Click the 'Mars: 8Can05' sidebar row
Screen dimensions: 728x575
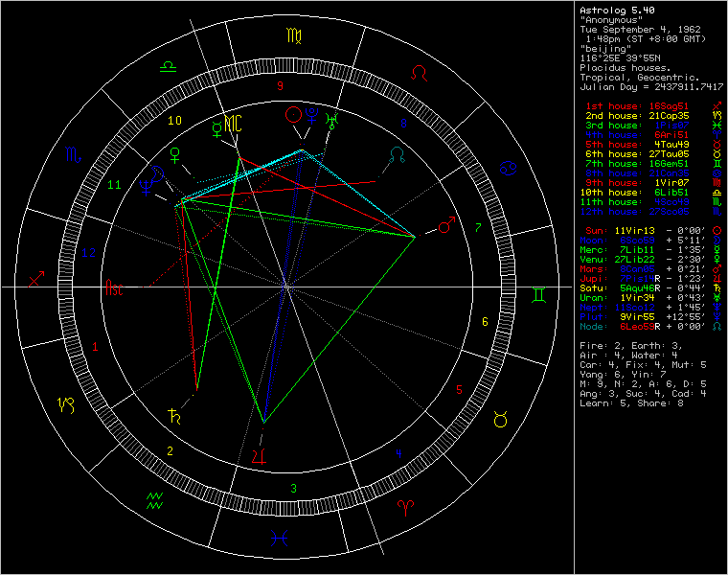click(x=651, y=269)
